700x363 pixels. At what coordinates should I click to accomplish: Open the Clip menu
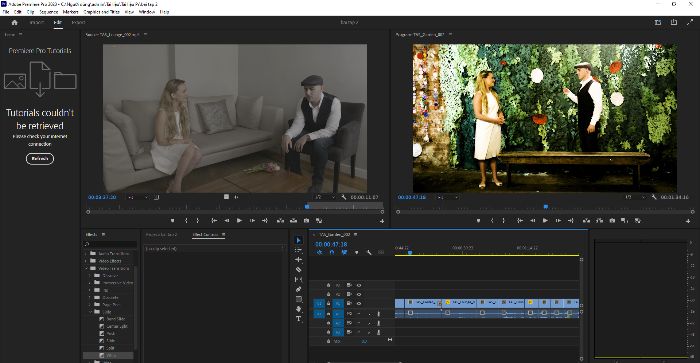click(x=31, y=12)
